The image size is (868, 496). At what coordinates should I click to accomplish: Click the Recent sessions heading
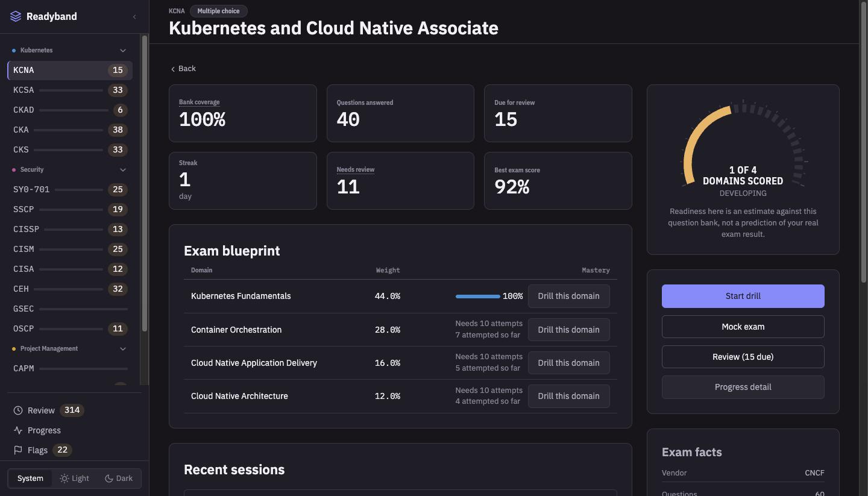234,469
